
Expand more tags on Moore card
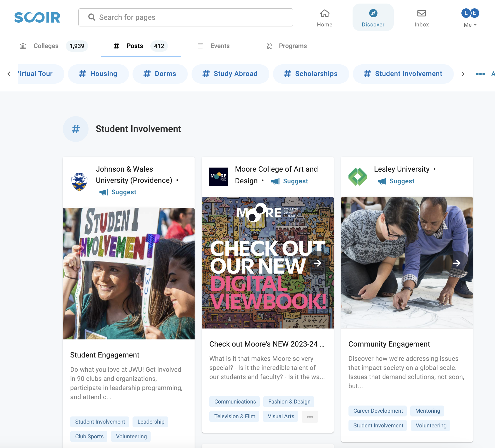click(x=310, y=417)
